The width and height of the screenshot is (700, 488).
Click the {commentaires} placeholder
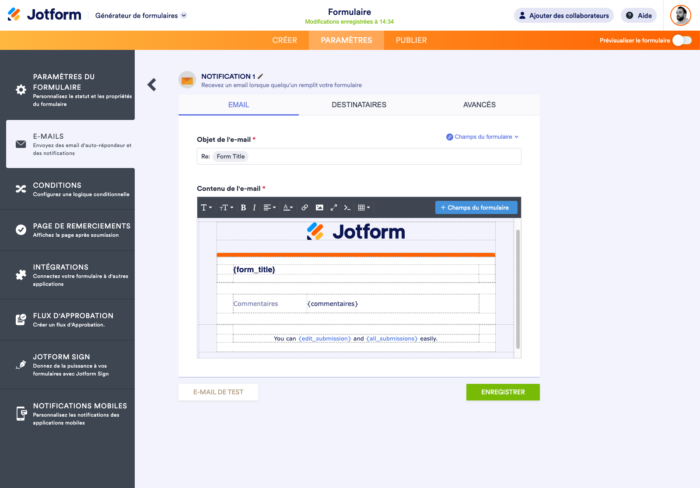(x=333, y=304)
